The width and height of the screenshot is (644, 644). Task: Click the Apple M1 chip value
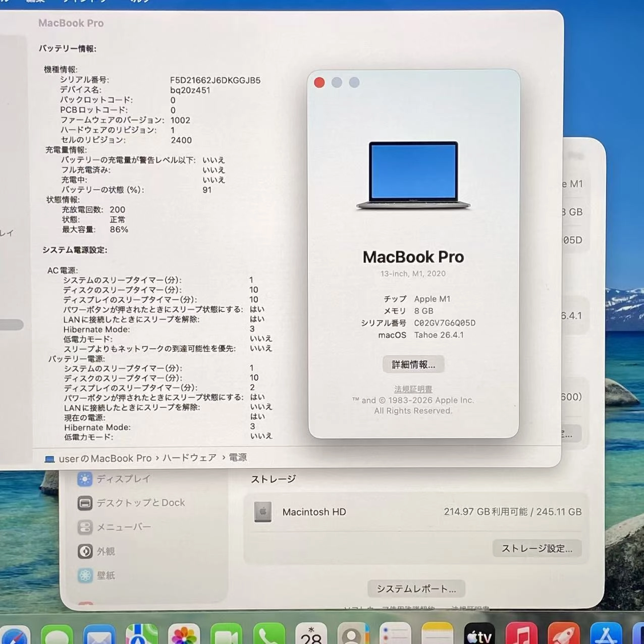point(432,299)
